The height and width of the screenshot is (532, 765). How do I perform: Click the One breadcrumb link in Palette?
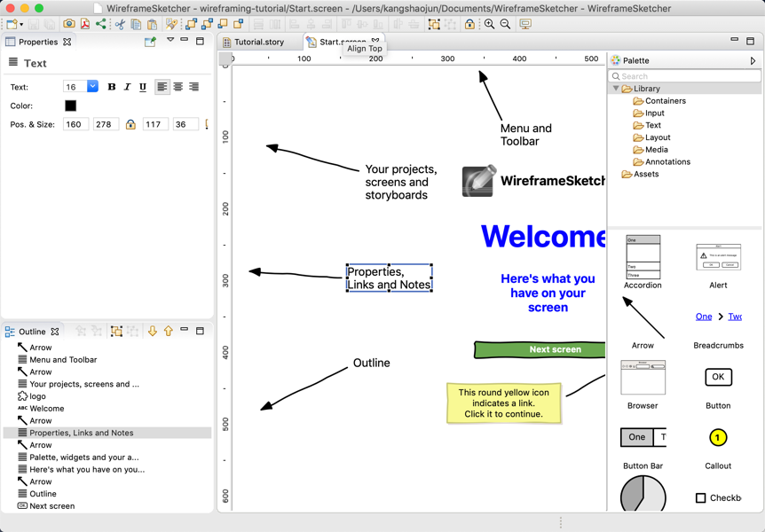(704, 317)
